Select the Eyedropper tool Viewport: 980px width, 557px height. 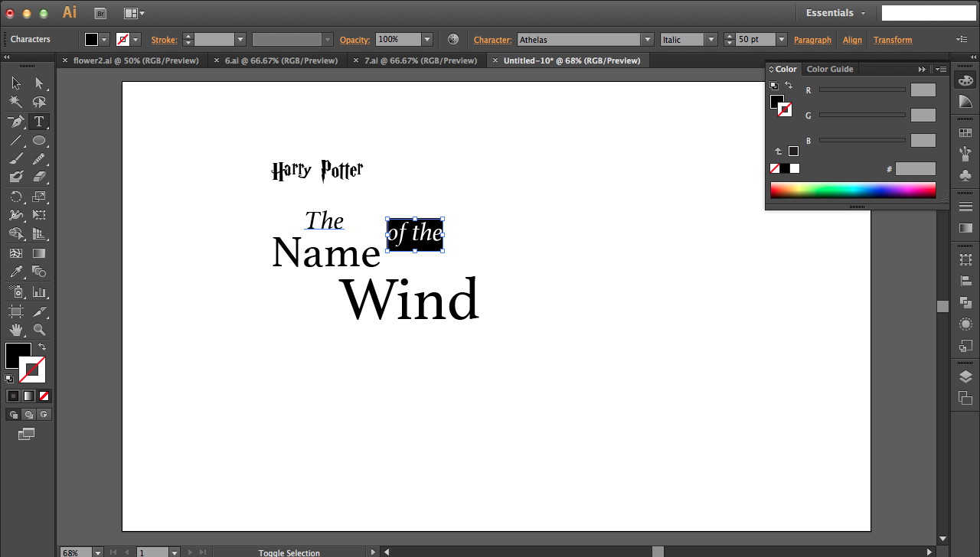(16, 272)
